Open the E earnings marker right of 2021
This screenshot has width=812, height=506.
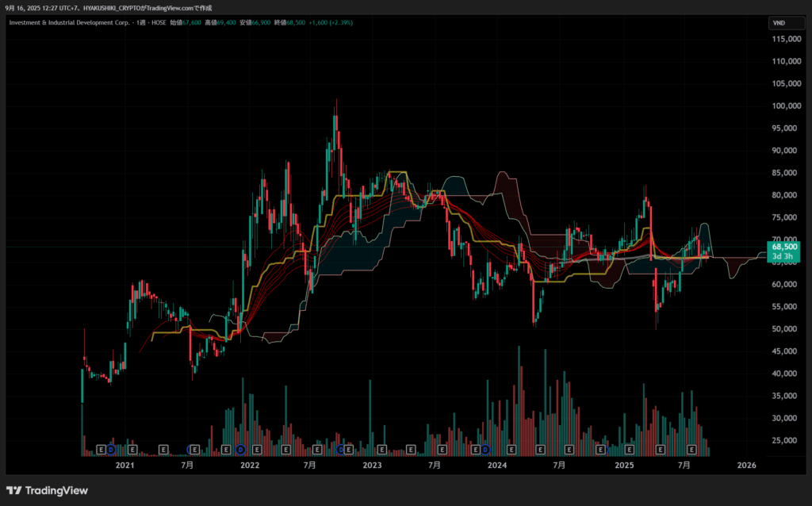pyautogui.click(x=132, y=450)
